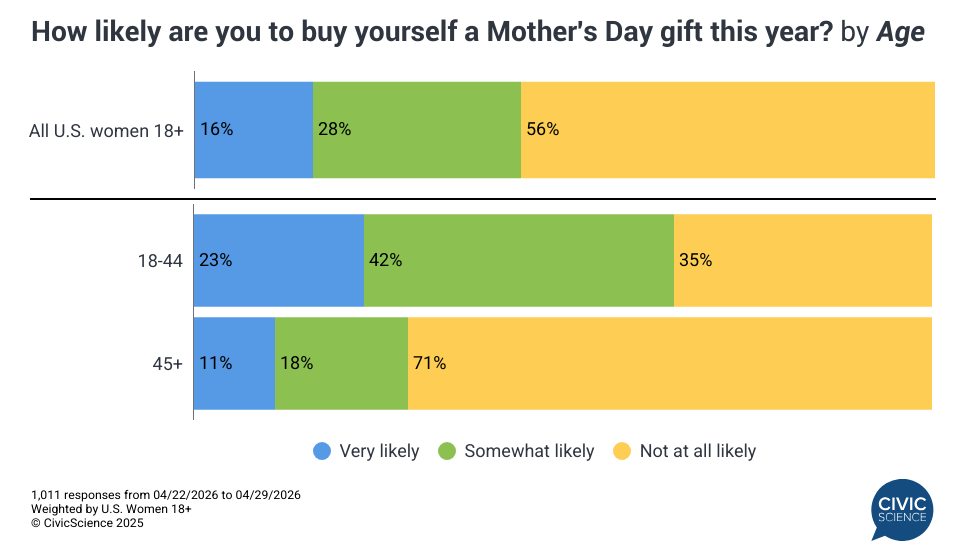Viewport: 966px width, 557px height.
Task: Click the 45+ age group label
Action: click(x=167, y=363)
